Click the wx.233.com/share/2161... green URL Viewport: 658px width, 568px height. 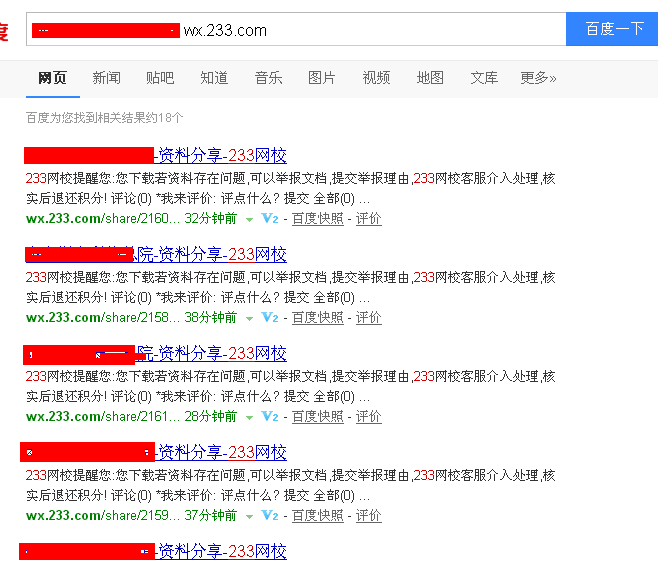[x=103, y=417]
